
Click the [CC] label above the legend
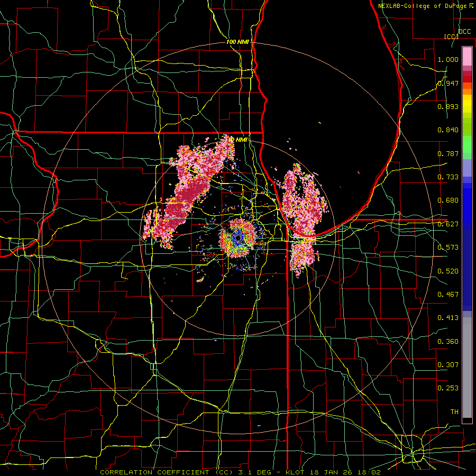[x=452, y=36]
